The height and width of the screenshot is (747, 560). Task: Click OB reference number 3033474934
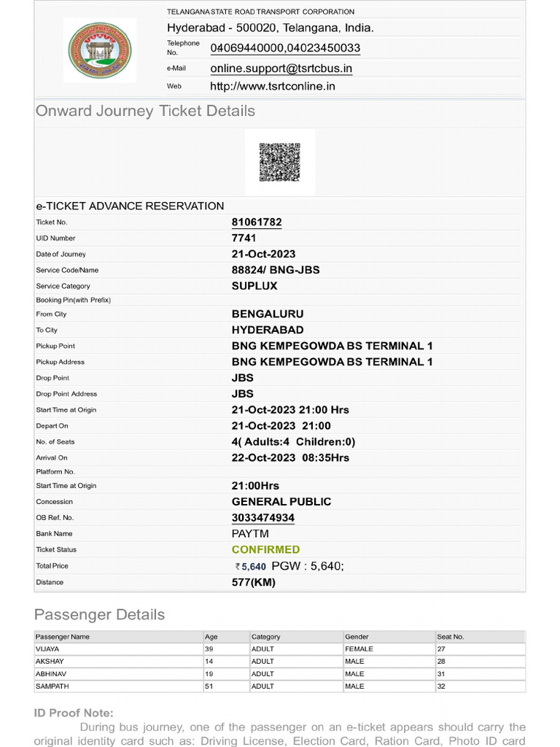(263, 518)
